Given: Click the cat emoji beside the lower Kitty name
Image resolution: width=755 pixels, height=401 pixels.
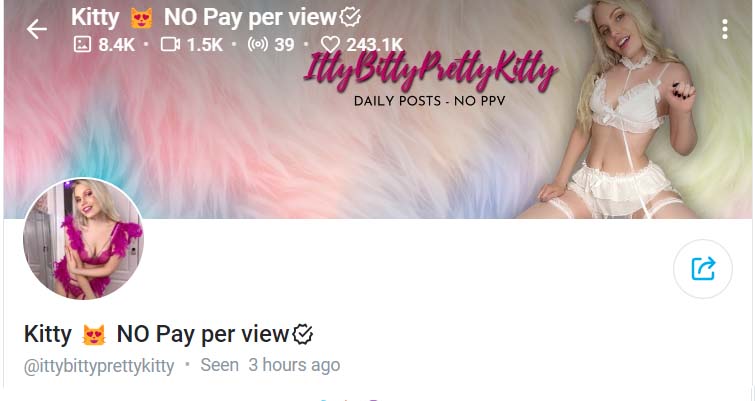Looking at the screenshot, I should click(x=94, y=335).
